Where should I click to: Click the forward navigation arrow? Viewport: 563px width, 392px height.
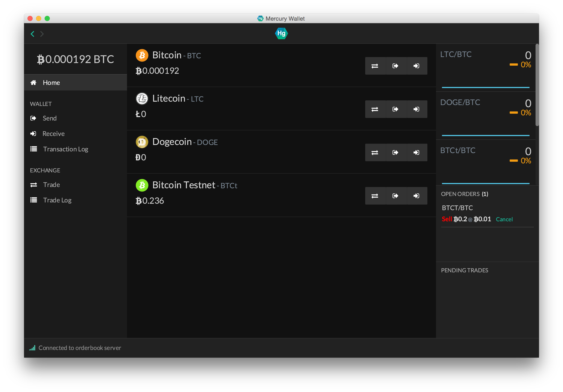coord(42,34)
